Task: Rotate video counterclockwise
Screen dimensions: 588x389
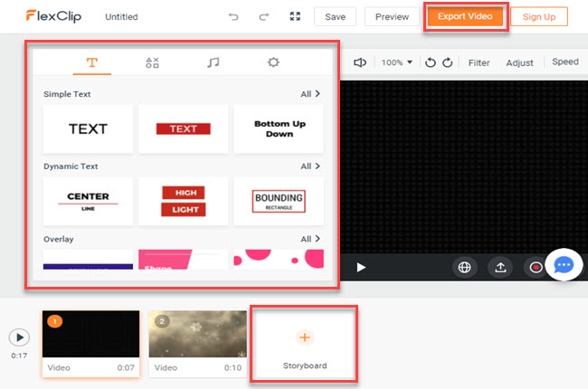Action: 430,62
